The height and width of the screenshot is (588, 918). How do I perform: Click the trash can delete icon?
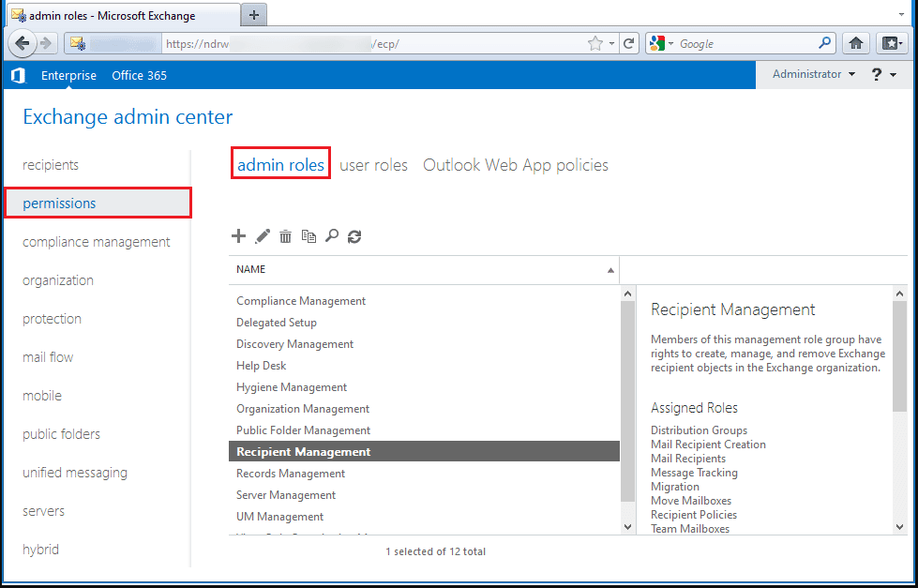(x=286, y=237)
